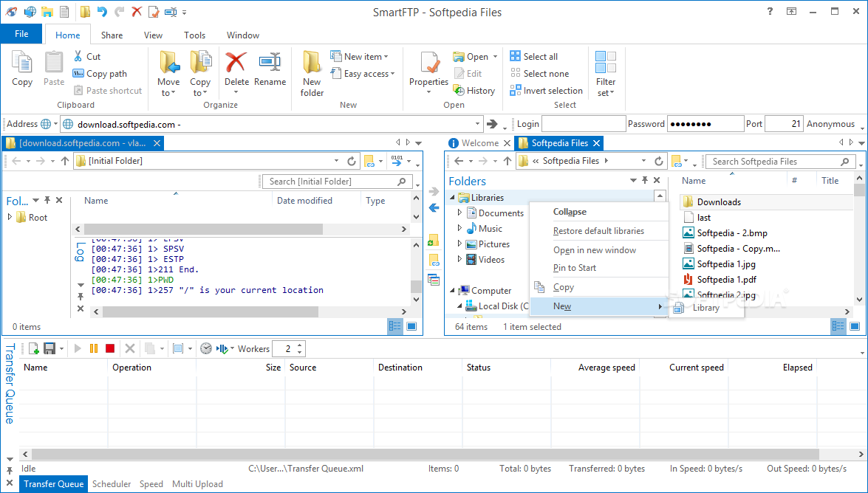This screenshot has height=493, width=868.
Task: Click the New folder icon
Action: pyautogui.click(x=312, y=63)
